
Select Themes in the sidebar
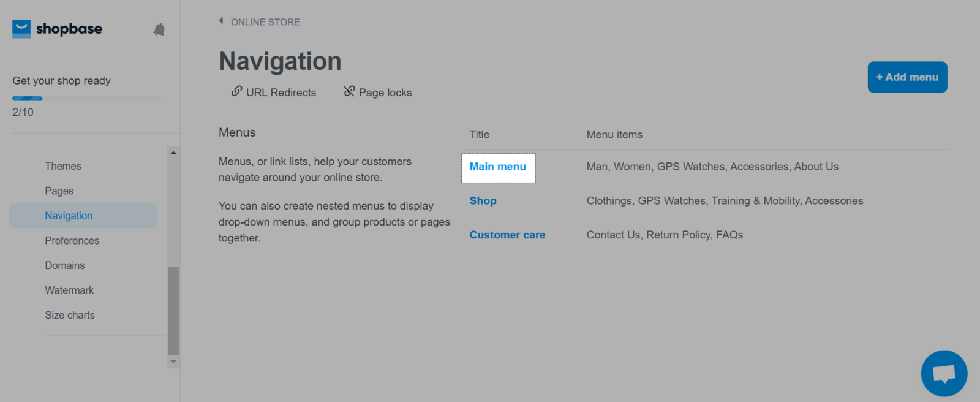63,166
